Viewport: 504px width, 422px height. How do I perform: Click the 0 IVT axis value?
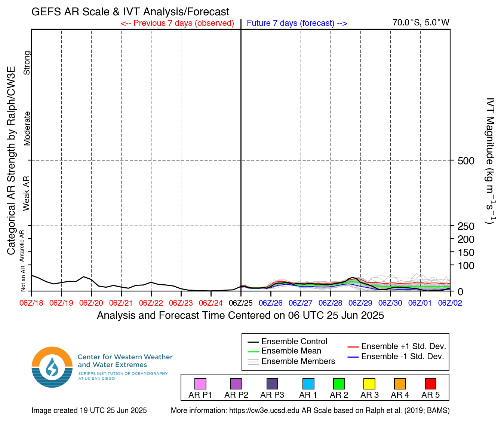pyautogui.click(x=460, y=292)
